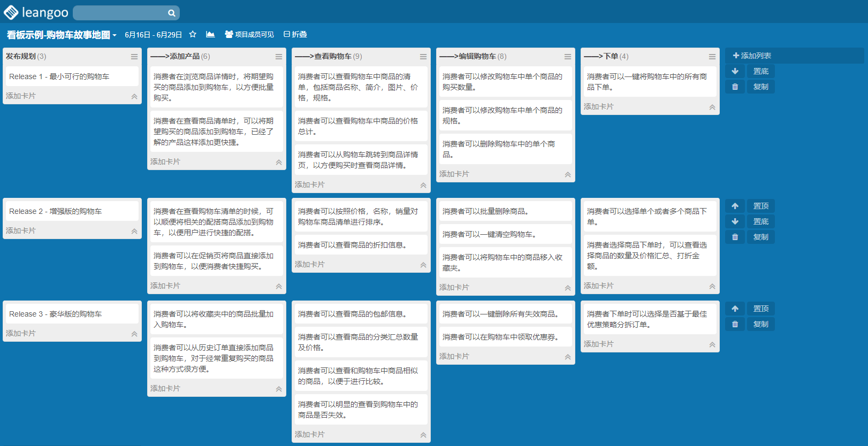The image size is (868, 446).
Task: Move Release 2 lane up with arrow
Action: 735,206
